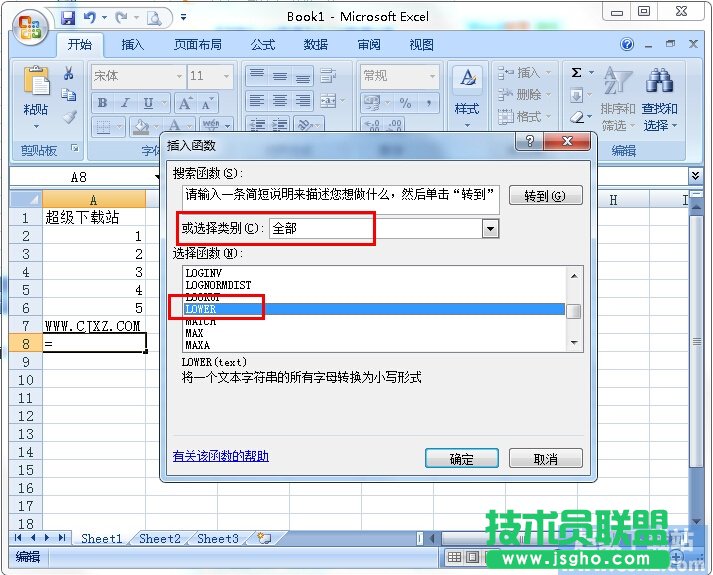Open the number format dropdown
Viewport: 713px width, 575px height.
click(432, 76)
